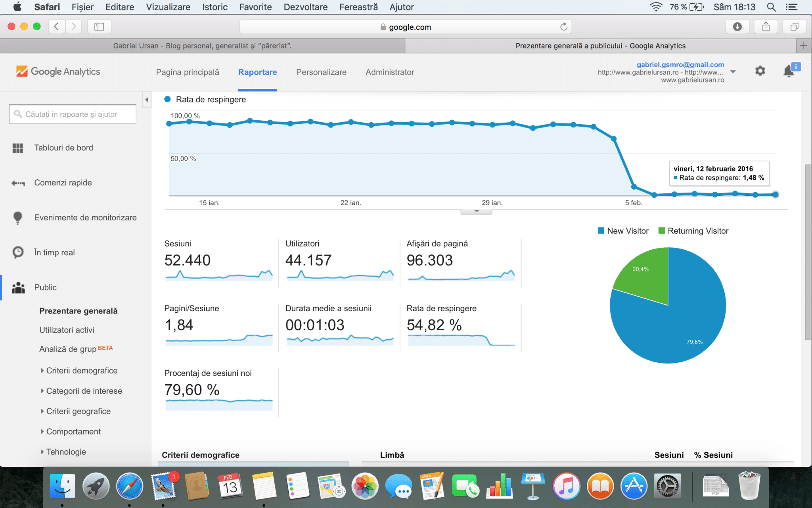The image size is (812, 508).
Task: Open App Store from the Dock
Action: 634,486
